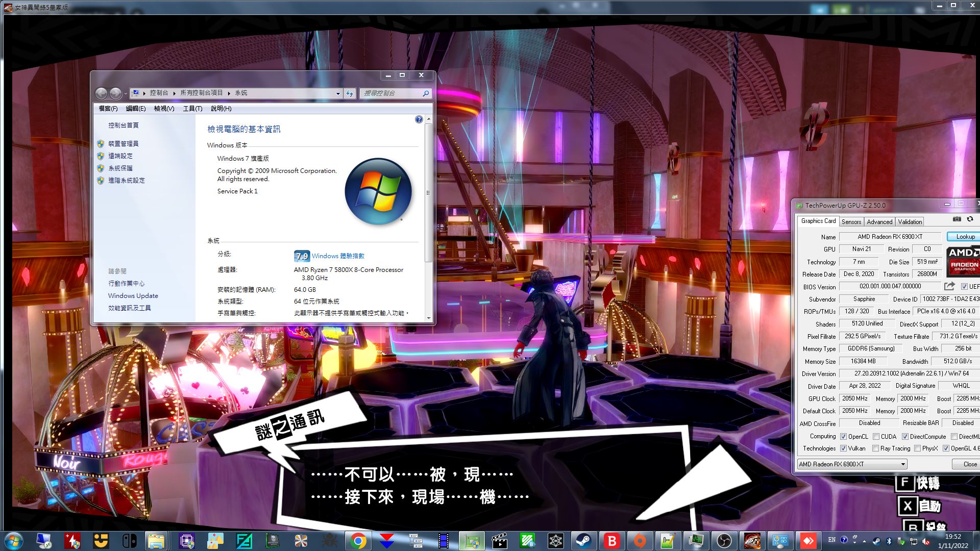The width and height of the screenshot is (980, 551).
Task: Click the BIOS export share icon
Action: click(x=949, y=286)
